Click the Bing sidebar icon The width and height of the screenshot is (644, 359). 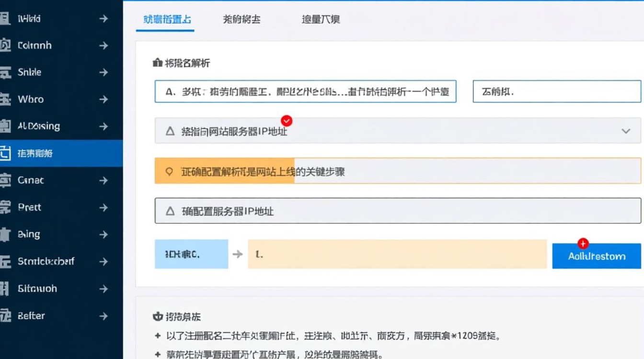pos(7,234)
